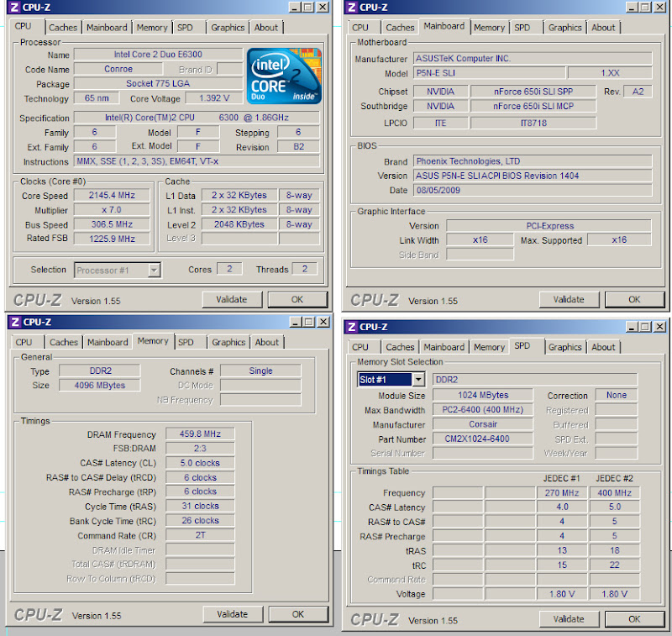Viewport: 672px width, 636px height.
Task: Click the CPU-Z title icon in the Memory Slot Selection window
Action: 352,327
